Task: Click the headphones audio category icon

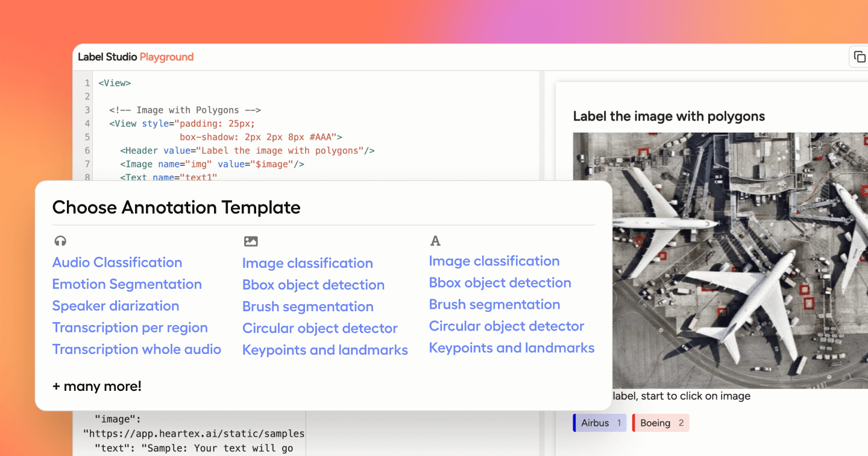Action: (60, 241)
